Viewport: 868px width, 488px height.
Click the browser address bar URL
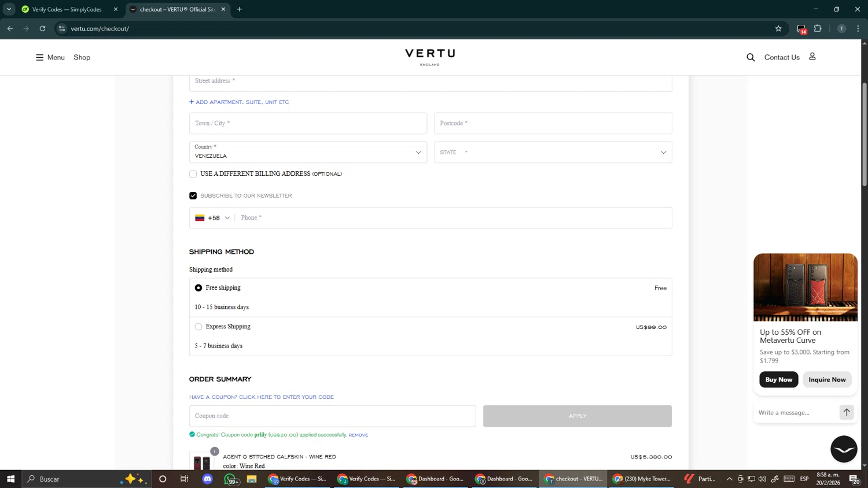click(100, 28)
